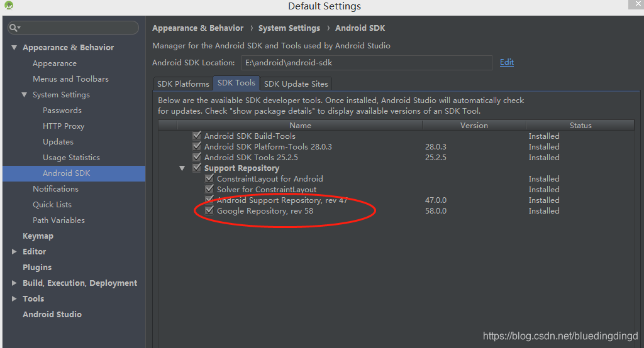The width and height of the screenshot is (644, 348).
Task: Expand the Tools settings section
Action: (14, 298)
